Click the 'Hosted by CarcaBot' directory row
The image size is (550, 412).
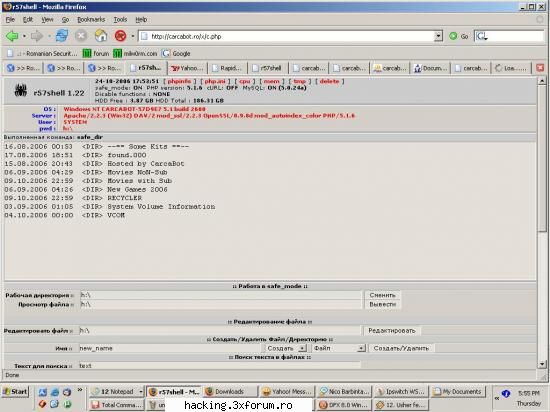[94, 164]
